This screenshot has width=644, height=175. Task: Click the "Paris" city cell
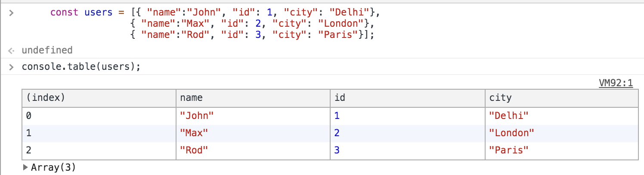click(x=562, y=150)
